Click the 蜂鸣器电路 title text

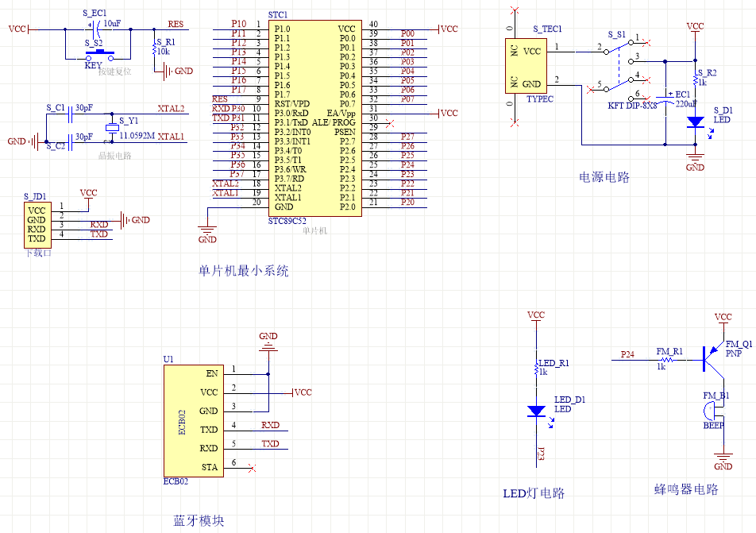pos(687,489)
